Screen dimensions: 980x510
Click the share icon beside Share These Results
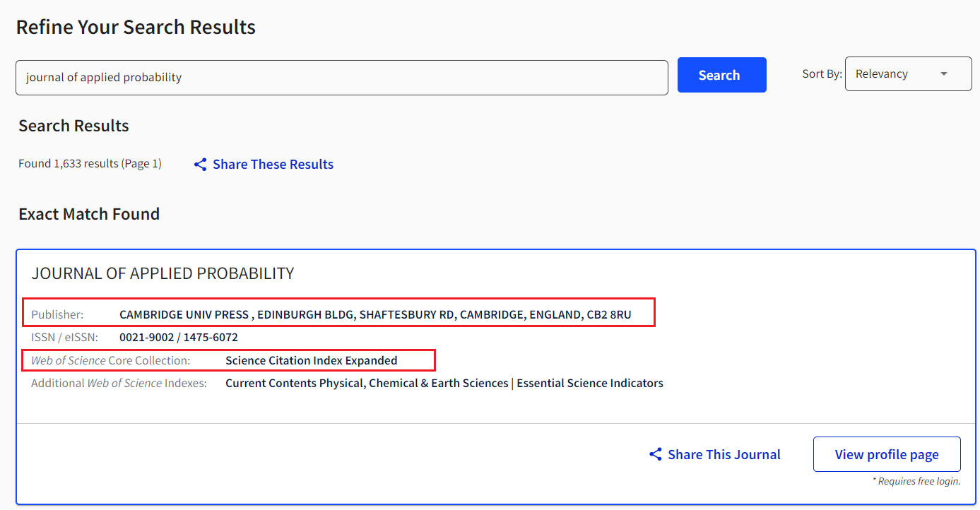point(201,165)
